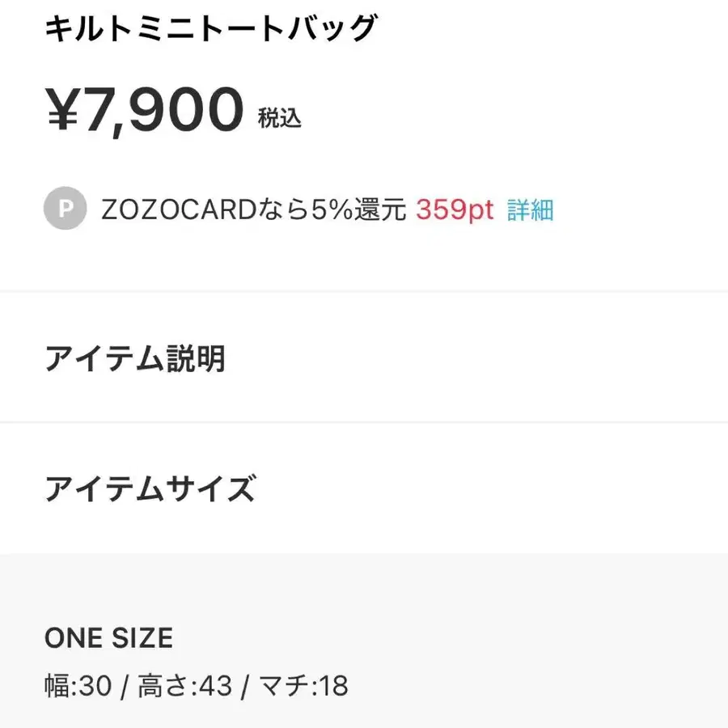Click the 税込 tax-included label
Image resolution: width=728 pixels, height=728 pixels.
(281, 119)
